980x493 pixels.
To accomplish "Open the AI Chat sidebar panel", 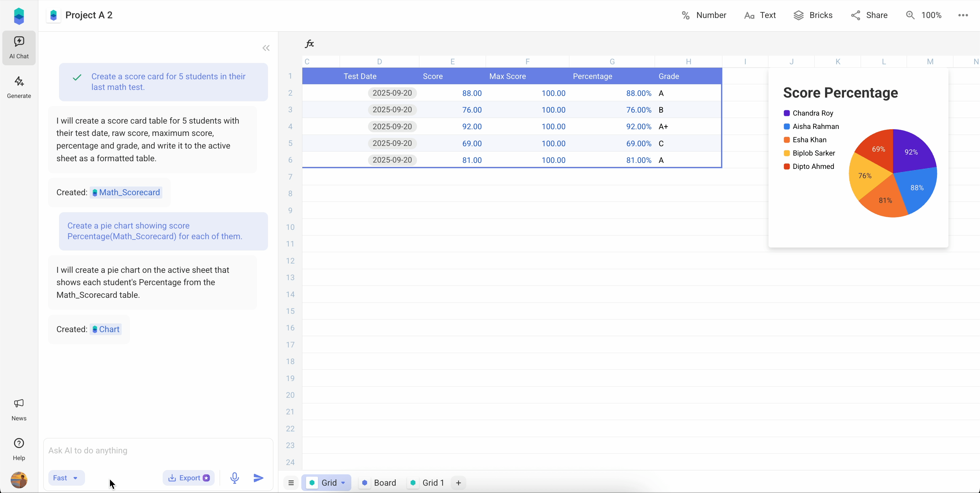I will [19, 48].
